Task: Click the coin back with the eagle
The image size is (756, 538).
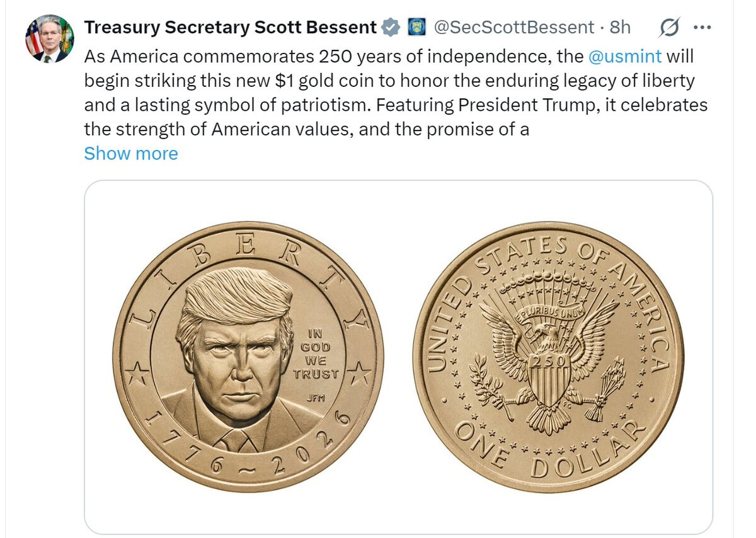Action: (x=548, y=357)
